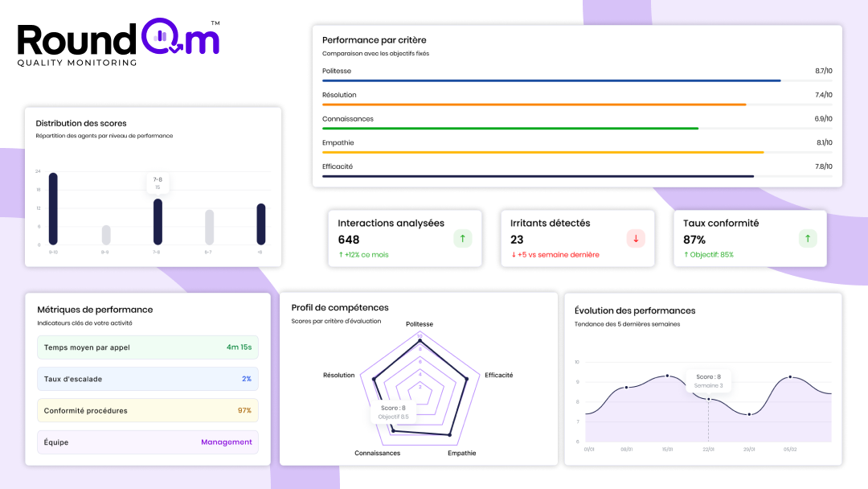
Task: Click the 15/01 data point on evolution chart
Action: point(667,376)
